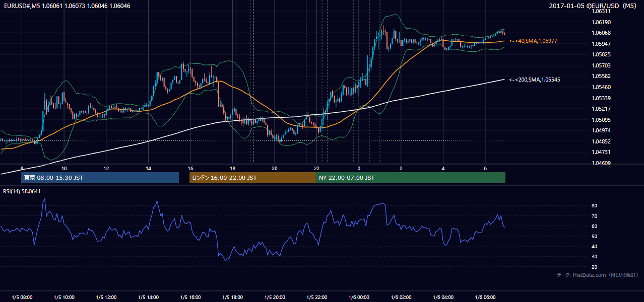This screenshot has width=644, height=302.
Task: Click price axis value 1.05095
Action: pos(601,120)
